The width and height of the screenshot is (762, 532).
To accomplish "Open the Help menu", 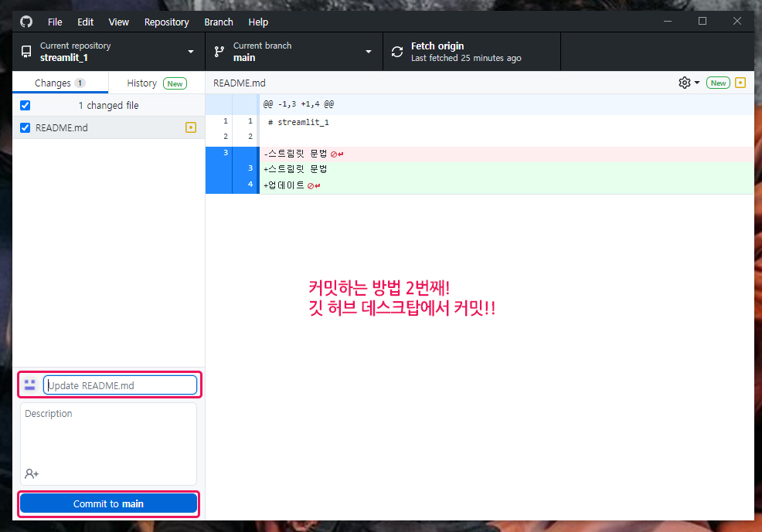I will 258,22.
